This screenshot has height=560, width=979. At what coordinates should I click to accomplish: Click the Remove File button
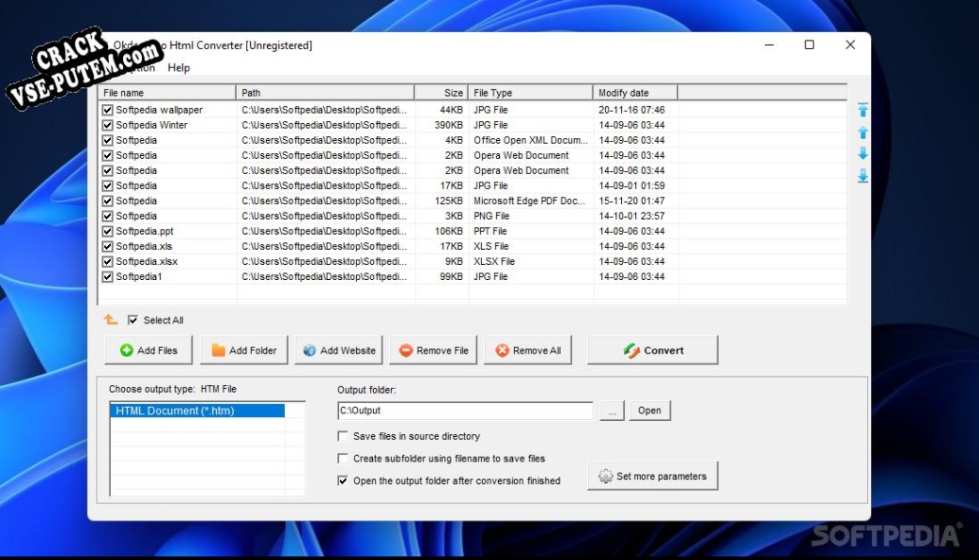point(433,350)
